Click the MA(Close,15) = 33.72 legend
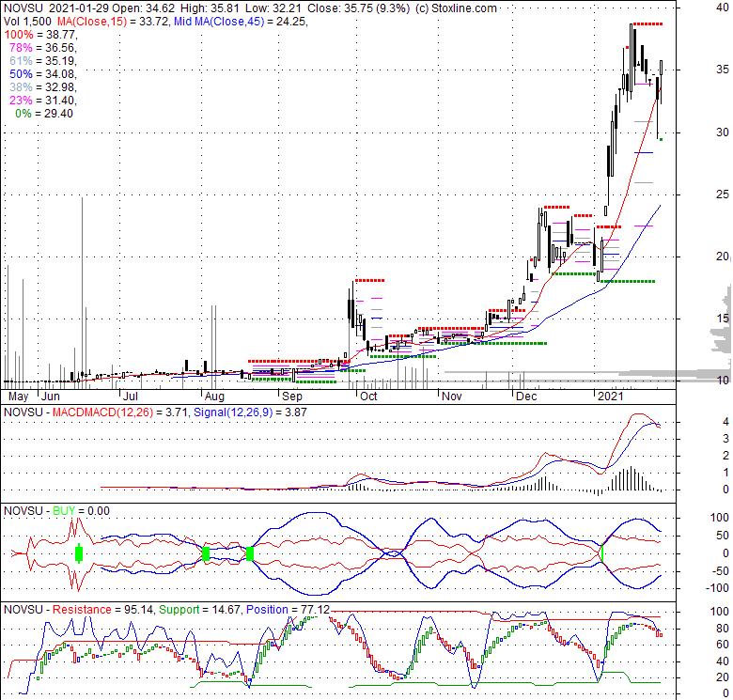This screenshot has height=700, width=733. pyautogui.click(x=113, y=22)
